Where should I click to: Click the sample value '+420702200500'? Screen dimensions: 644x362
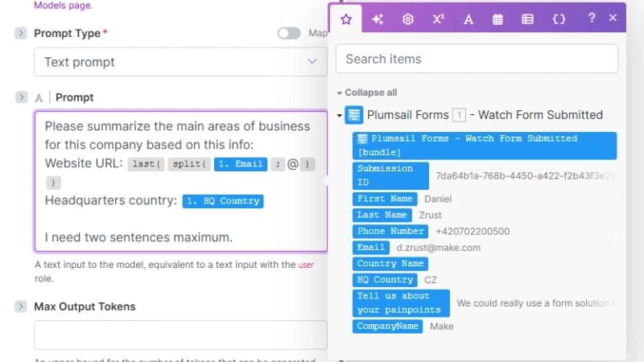coord(473,232)
